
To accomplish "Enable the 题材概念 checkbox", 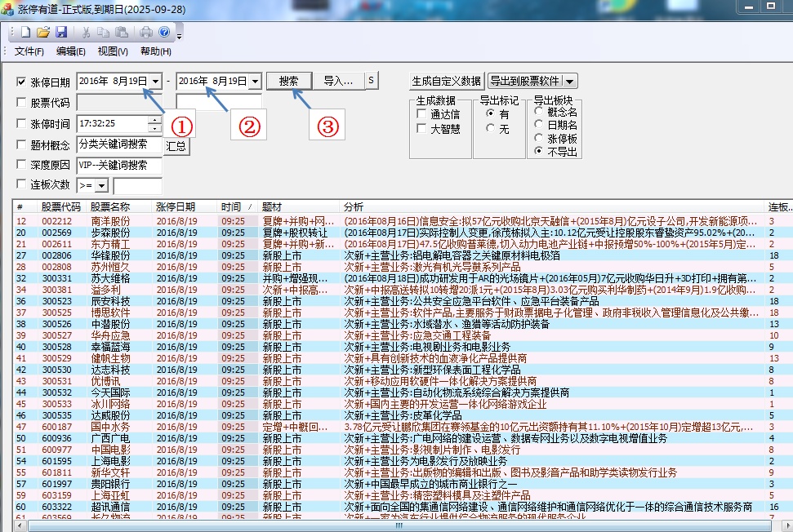I will (21, 144).
